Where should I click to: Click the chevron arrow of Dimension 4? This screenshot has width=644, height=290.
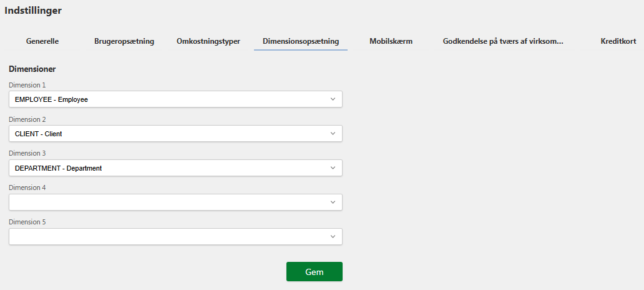(333, 202)
